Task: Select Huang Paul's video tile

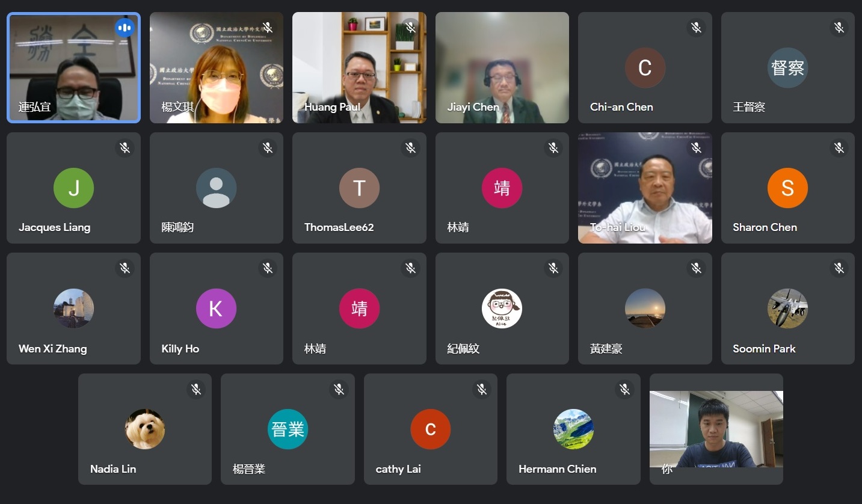Action: [x=359, y=68]
